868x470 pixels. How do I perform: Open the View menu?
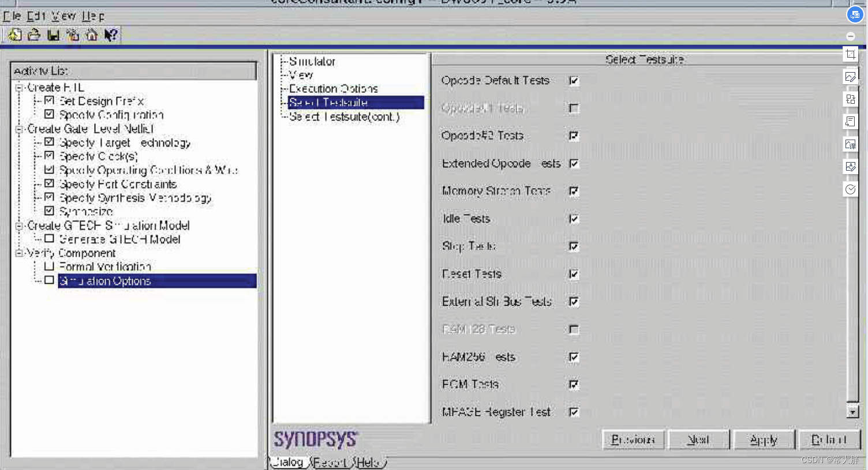pyautogui.click(x=63, y=16)
